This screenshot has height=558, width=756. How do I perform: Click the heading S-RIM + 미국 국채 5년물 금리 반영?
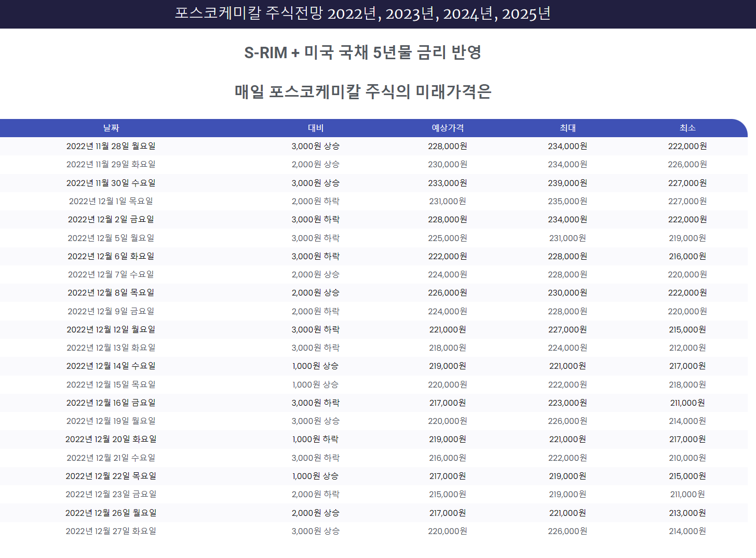(x=362, y=52)
